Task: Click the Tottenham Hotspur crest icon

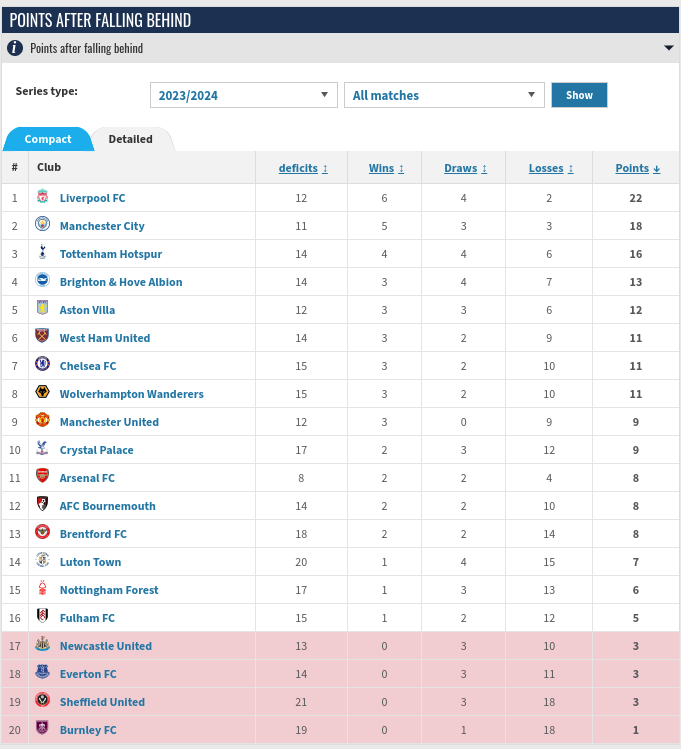Action: (42, 253)
